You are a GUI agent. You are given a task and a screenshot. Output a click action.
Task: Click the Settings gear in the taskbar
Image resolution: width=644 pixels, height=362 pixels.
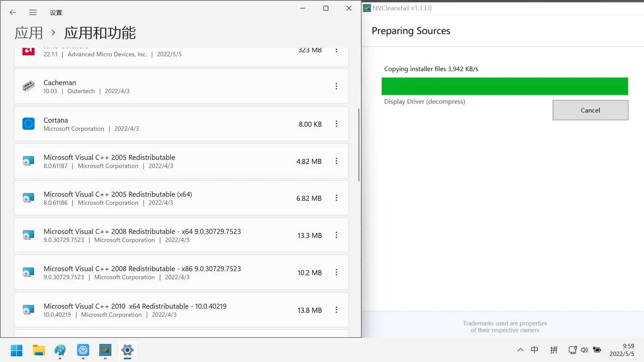pos(127,350)
